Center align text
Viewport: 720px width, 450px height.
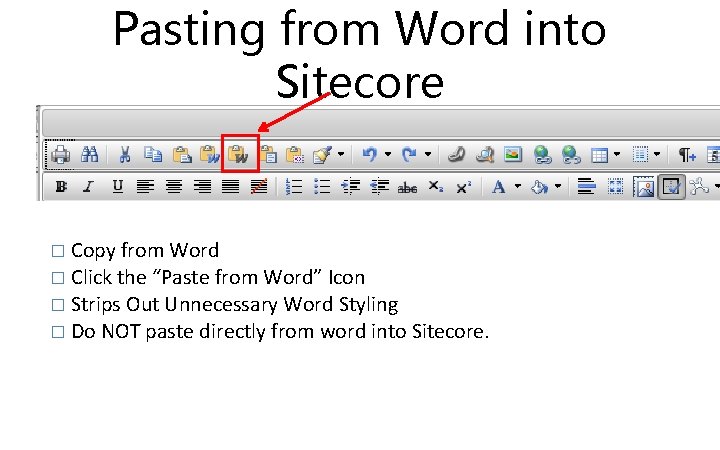[174, 186]
